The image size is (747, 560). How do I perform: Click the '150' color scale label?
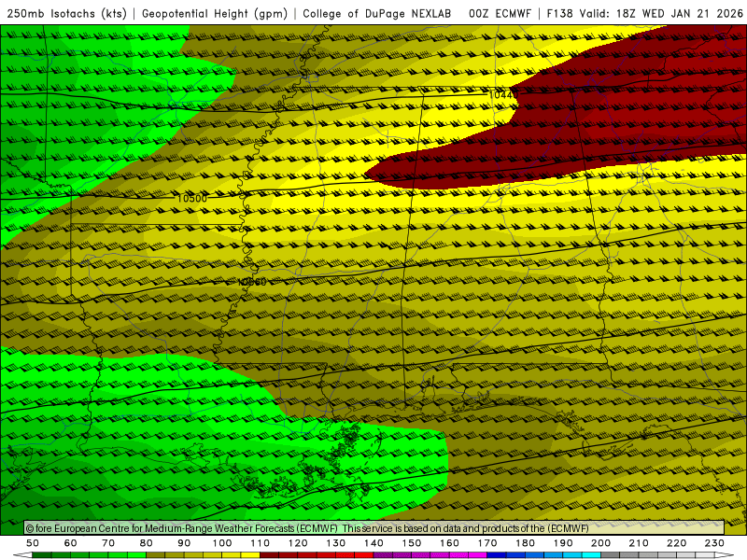(x=412, y=543)
